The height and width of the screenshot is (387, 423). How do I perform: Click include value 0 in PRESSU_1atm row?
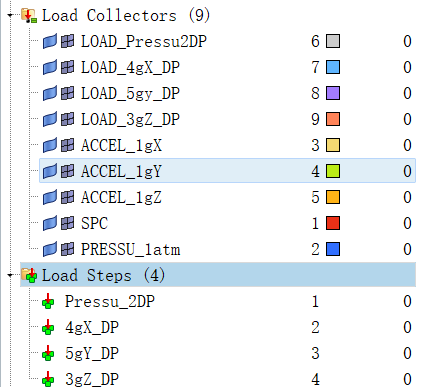click(407, 249)
